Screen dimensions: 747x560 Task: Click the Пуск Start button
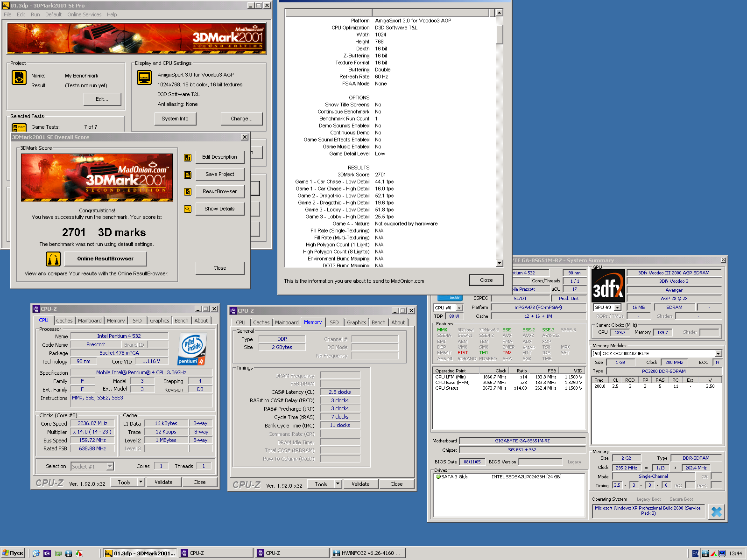coord(13,553)
